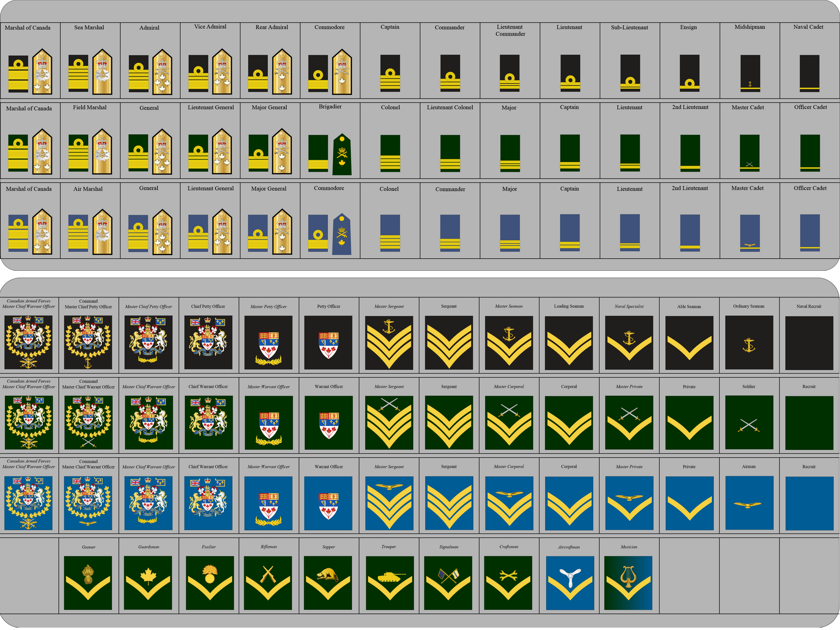Select the "Aircraftman" label

coord(569,547)
